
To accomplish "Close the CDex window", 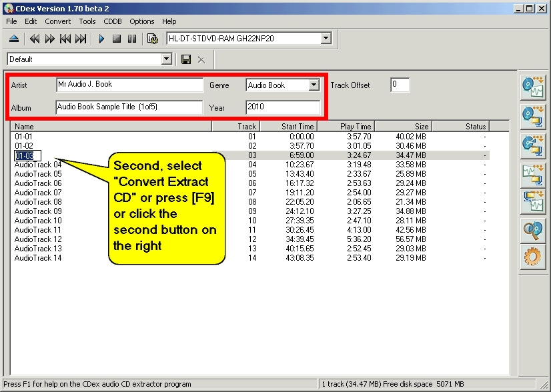I will [x=542, y=9].
